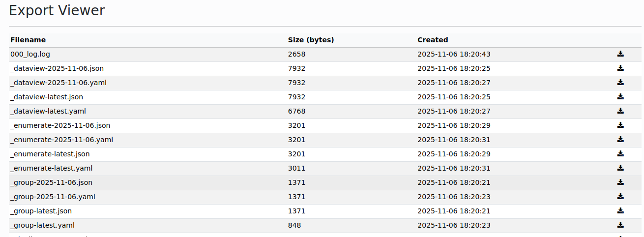Download _enumerate-2025-11-06.json file
Screen dimensions: 644x237
tap(620, 125)
